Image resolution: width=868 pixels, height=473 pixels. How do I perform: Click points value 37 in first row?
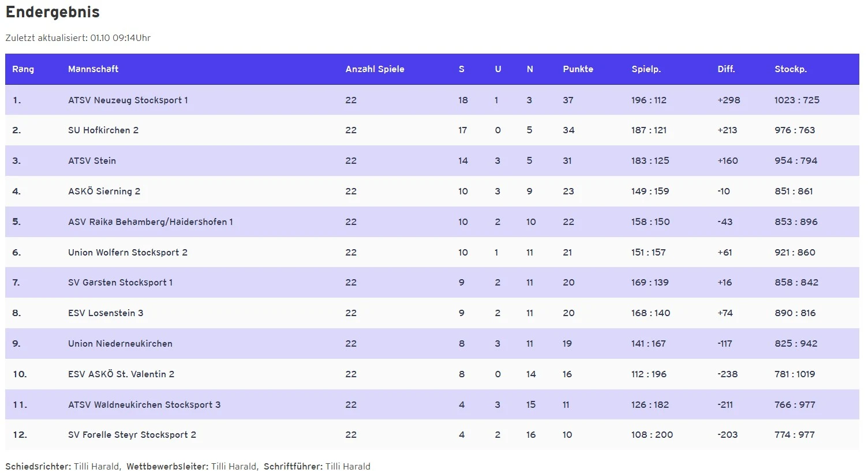568,100
